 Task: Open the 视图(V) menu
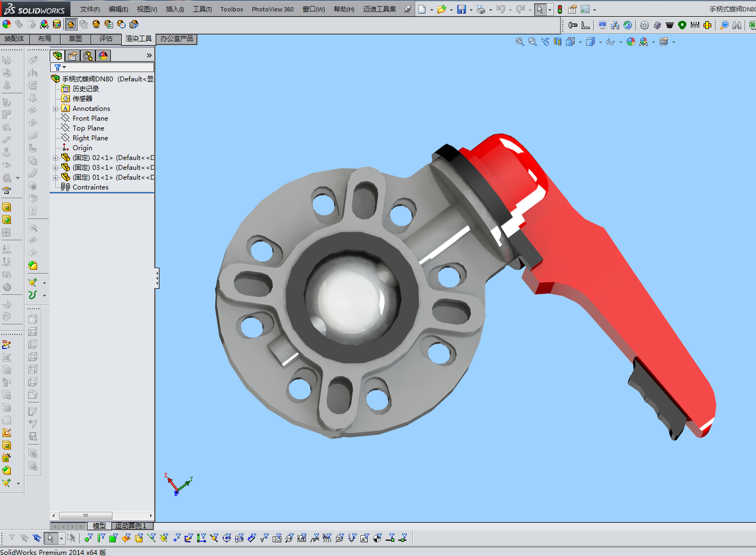pos(147,9)
